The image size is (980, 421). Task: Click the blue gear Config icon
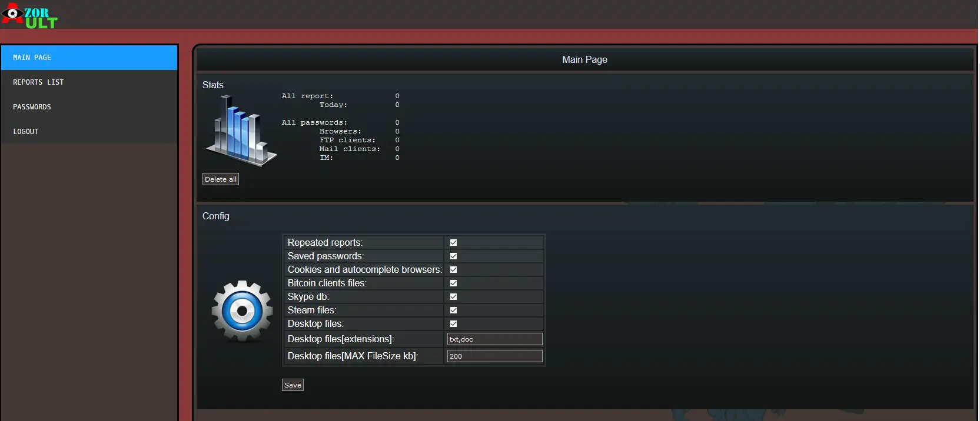(x=242, y=310)
